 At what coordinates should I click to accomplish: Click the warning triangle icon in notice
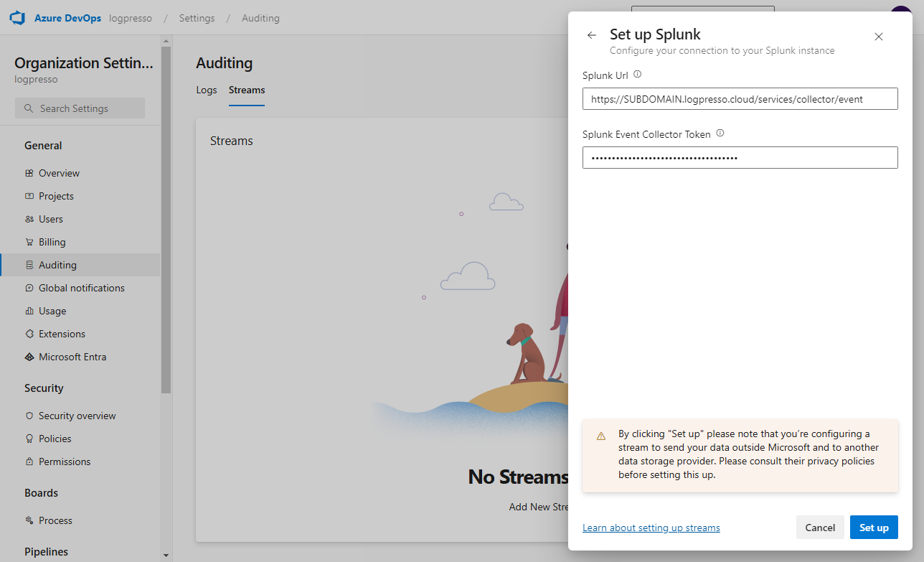pos(601,436)
